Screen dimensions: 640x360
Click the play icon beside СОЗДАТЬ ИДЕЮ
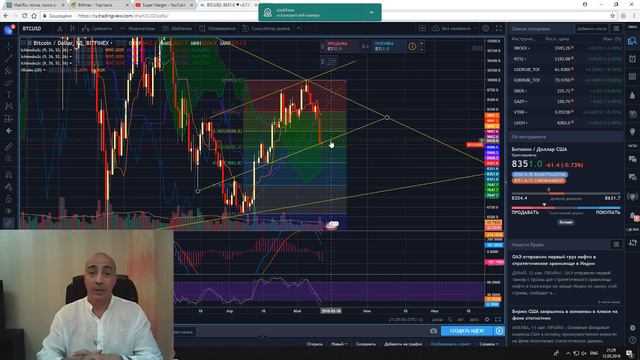[499, 331]
